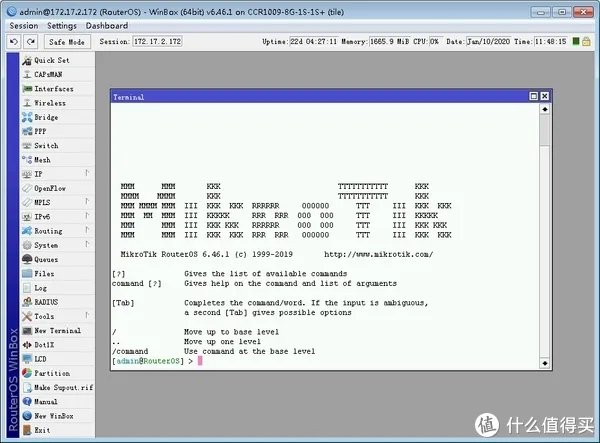Open the Queues icon

27,259
